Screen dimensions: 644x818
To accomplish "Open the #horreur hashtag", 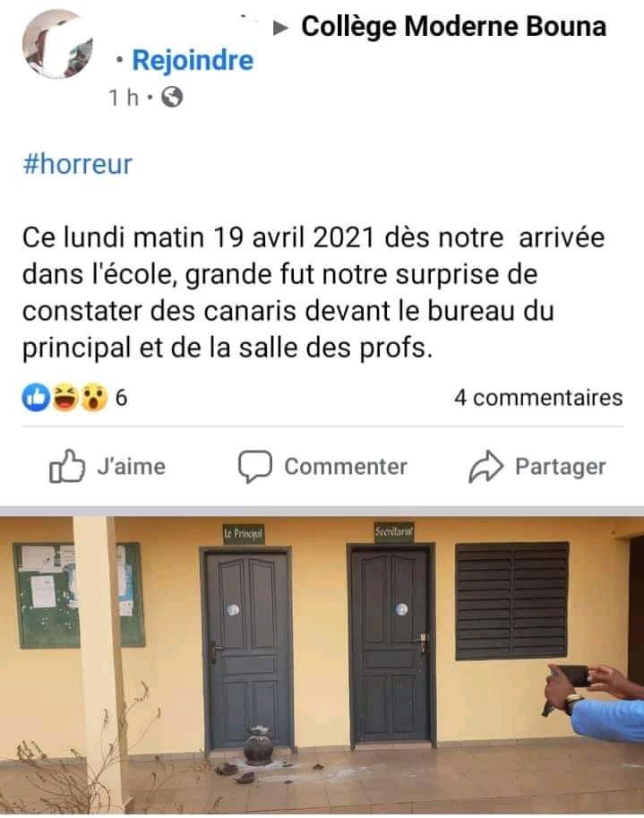I will (77, 164).
